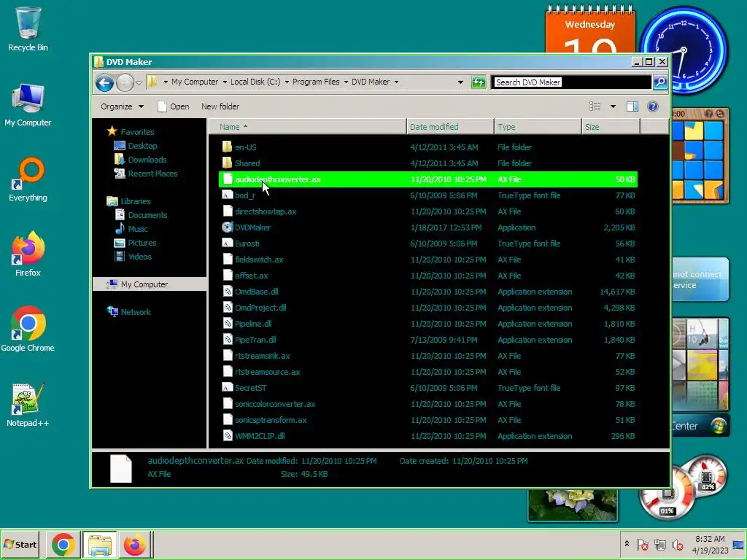This screenshot has height=560, width=747.
Task: Open Downloads in Favorites
Action: pos(141,160)
